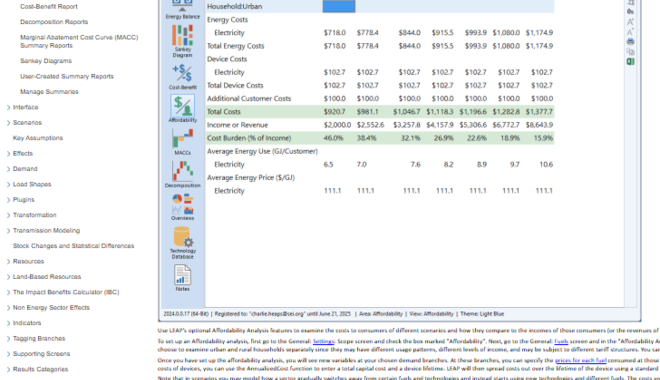Screen dimensions: 660x380
Task: Open the Land-Based Resources topic
Action: tap(47, 277)
